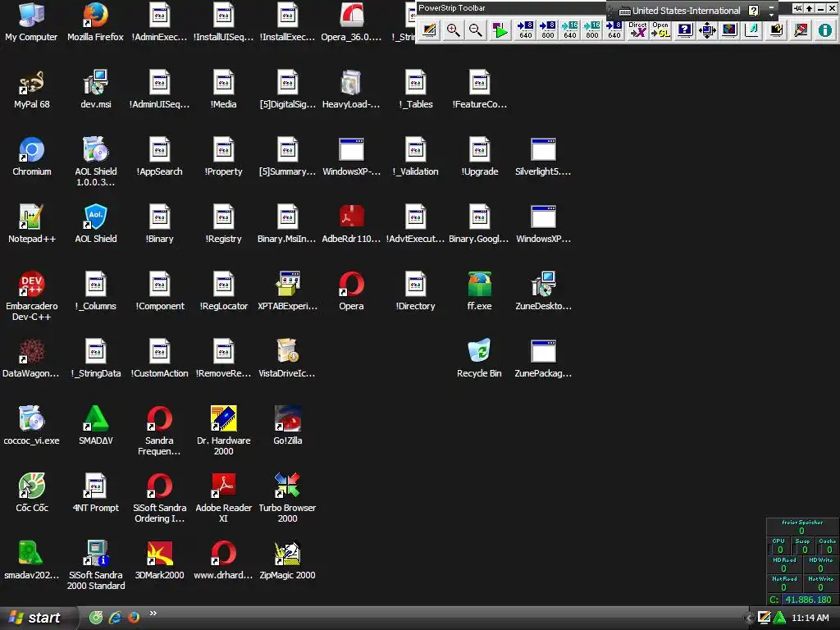Launch Firefox from Quick Launch bar

pyautogui.click(x=134, y=618)
